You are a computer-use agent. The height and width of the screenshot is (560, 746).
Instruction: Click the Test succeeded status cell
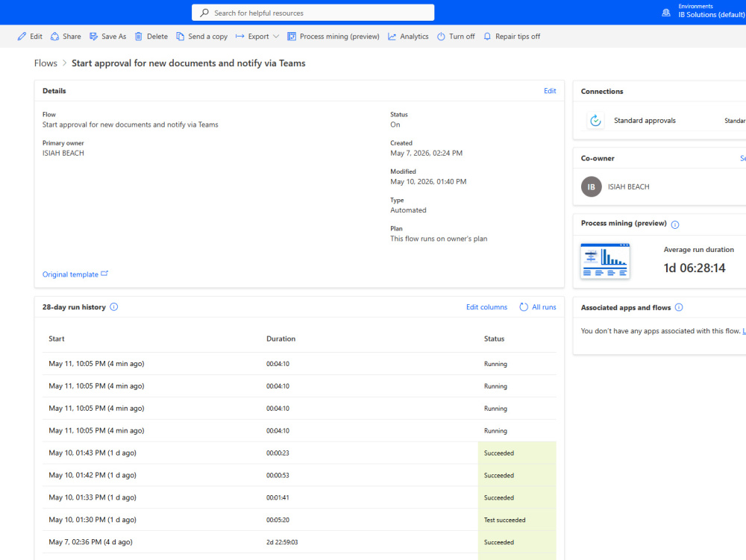click(517, 520)
